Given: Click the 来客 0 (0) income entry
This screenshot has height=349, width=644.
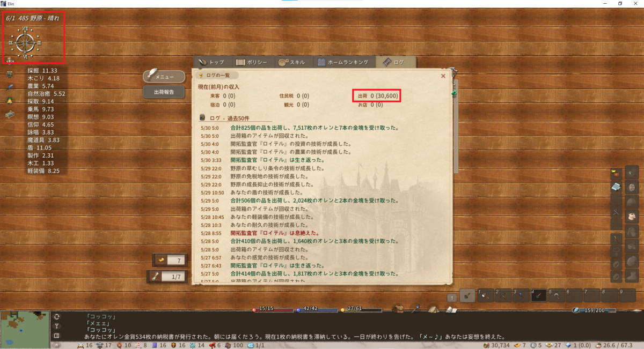Looking at the screenshot, I should click(223, 96).
